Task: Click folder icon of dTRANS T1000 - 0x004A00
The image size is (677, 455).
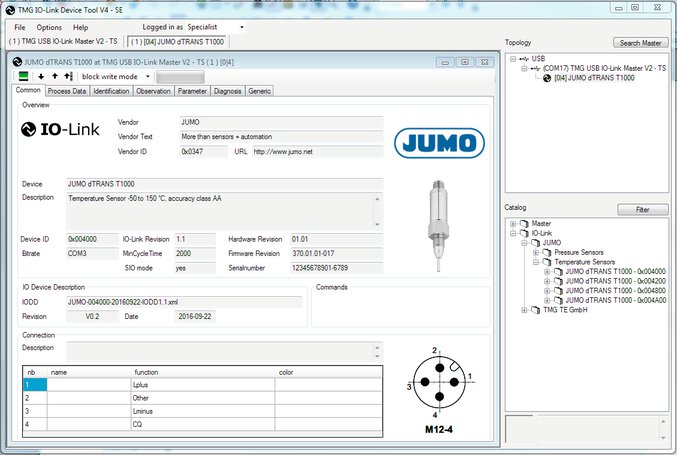Action: (558, 300)
